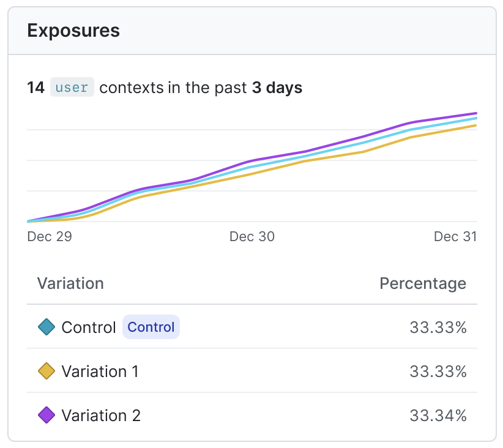Click the yellow Variation 1 diamond icon
The height and width of the screenshot is (448, 503).
pyautogui.click(x=47, y=371)
